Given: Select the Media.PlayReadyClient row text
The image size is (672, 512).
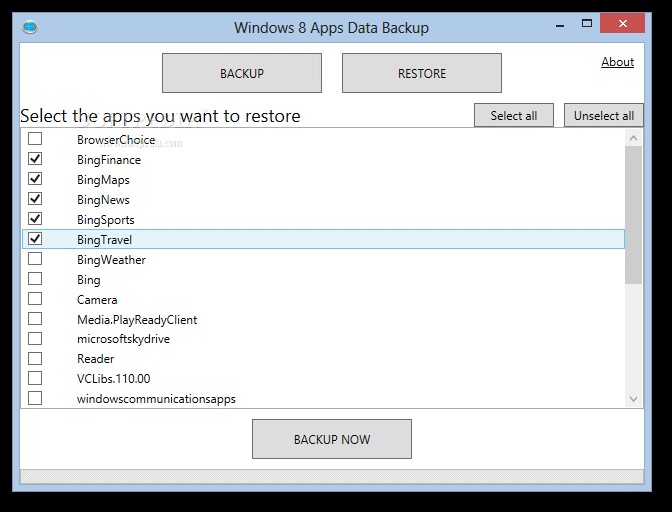Looking at the screenshot, I should (137, 320).
